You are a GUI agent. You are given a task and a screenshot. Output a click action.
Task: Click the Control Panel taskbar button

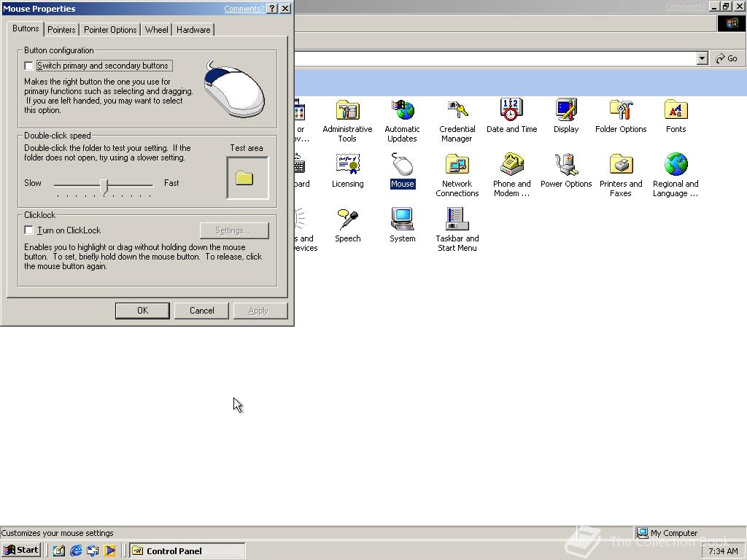pyautogui.click(x=187, y=551)
